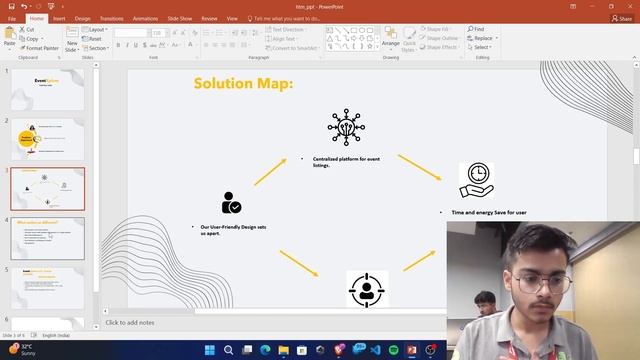
Task: Select slide 2 thumbnail
Action: [x=48, y=139]
